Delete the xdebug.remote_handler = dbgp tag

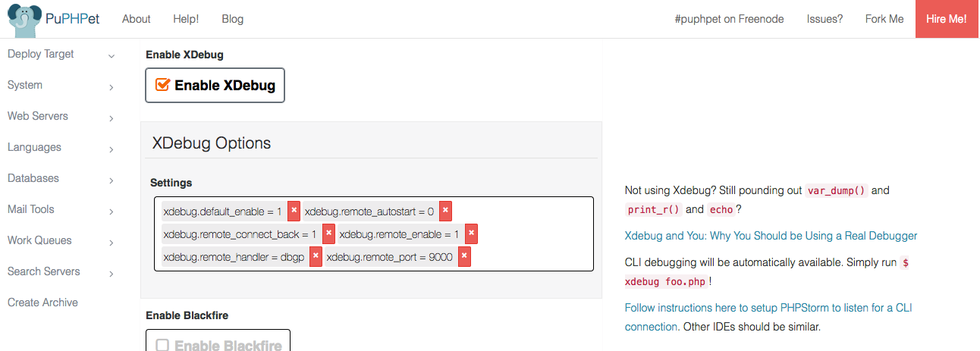[316, 257]
